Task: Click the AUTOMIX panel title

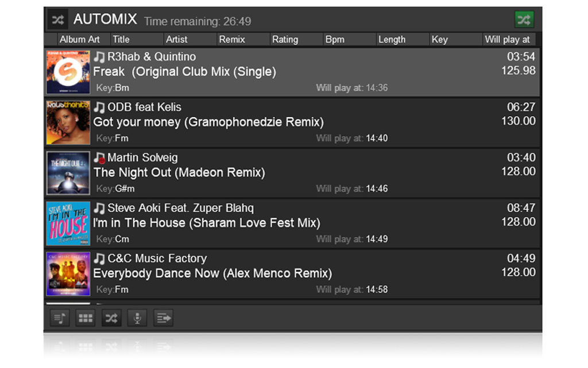Action: pos(105,19)
